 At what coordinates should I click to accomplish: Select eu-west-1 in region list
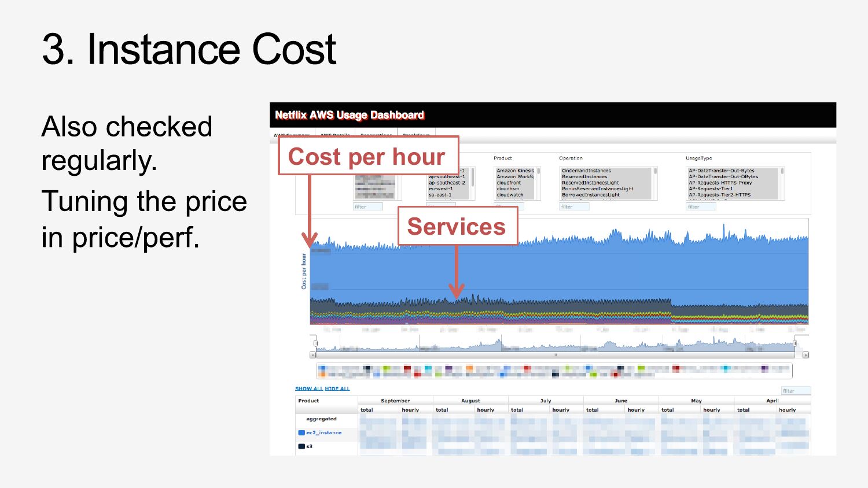coord(440,188)
